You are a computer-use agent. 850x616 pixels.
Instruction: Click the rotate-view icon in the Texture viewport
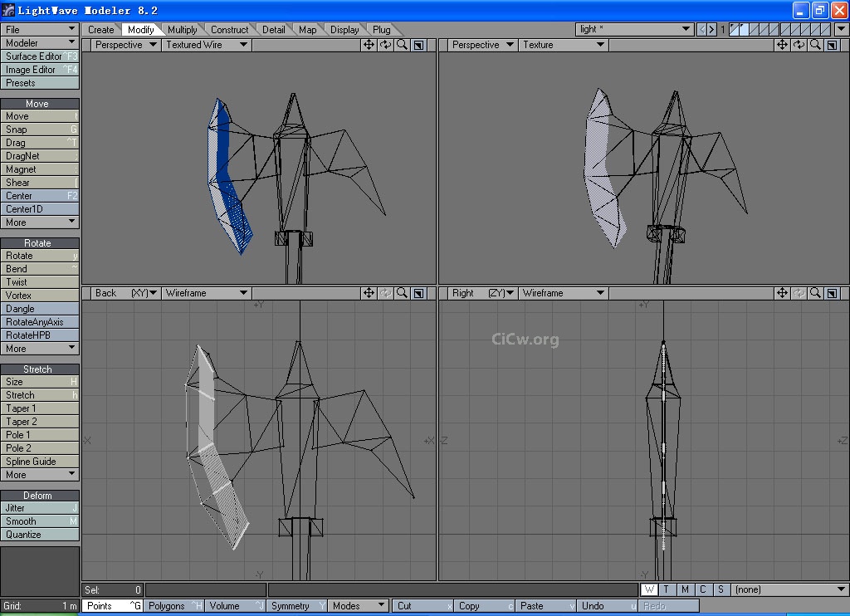tap(799, 45)
